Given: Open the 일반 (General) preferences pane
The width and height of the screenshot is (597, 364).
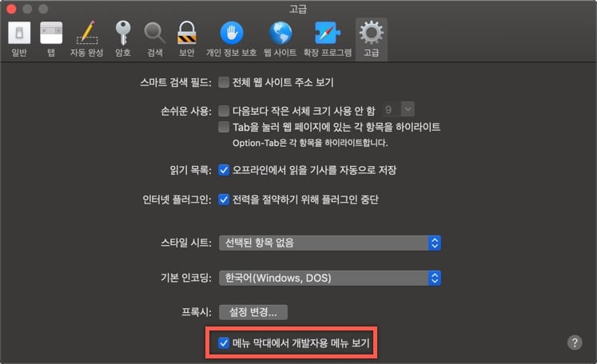Looking at the screenshot, I should coord(19,39).
